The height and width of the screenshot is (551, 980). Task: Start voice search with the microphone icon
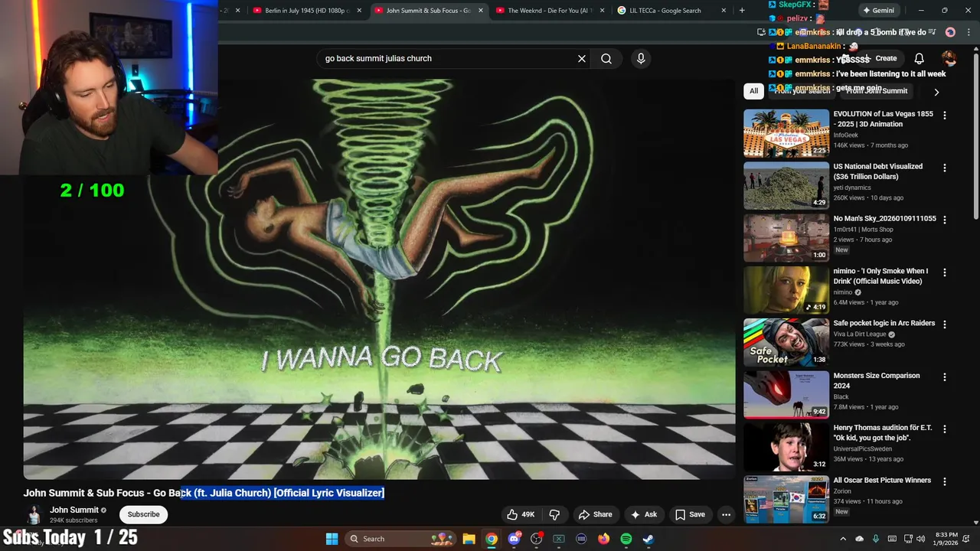point(641,58)
